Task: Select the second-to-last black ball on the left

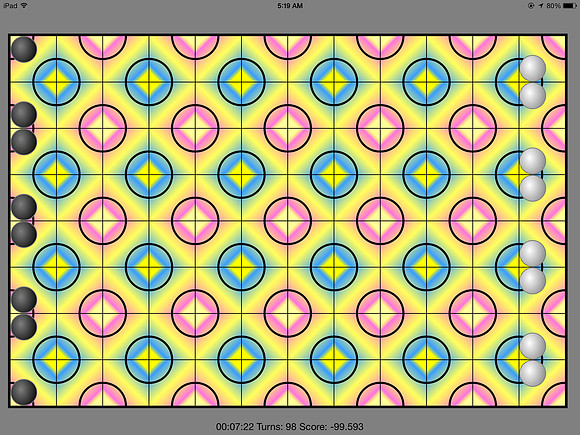Action: click(24, 327)
